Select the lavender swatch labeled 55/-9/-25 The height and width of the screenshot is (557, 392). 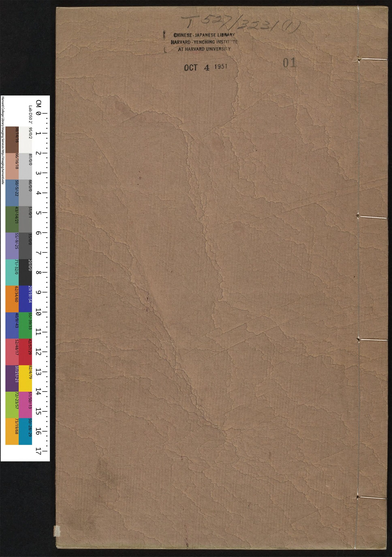[12, 246]
